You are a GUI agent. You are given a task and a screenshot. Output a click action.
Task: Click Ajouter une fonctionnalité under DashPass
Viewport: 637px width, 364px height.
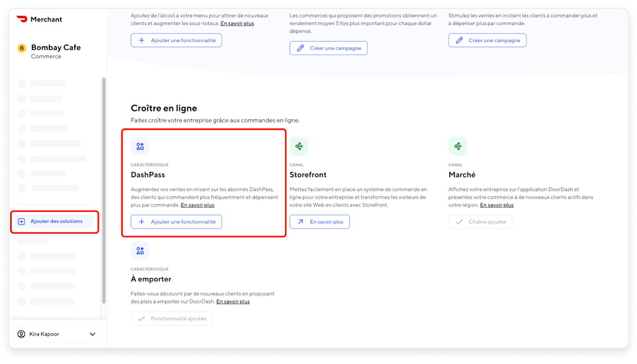point(176,222)
